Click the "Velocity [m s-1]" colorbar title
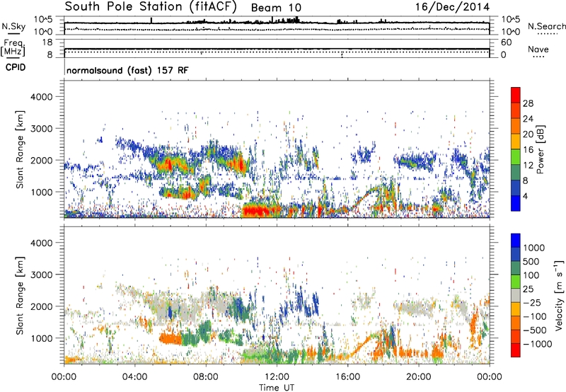Image resolution: width=566 pixels, height=392 pixels. (x=559, y=295)
